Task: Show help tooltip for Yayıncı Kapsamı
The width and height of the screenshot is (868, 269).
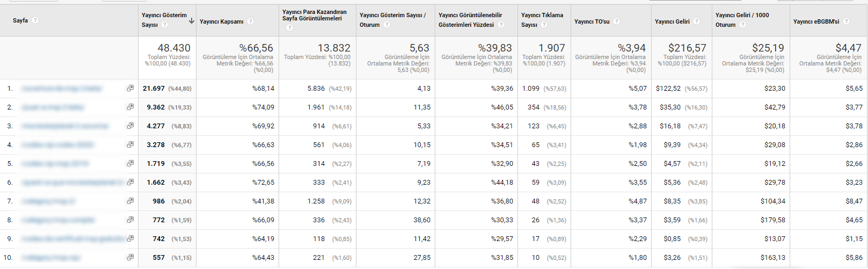Action: tap(251, 21)
